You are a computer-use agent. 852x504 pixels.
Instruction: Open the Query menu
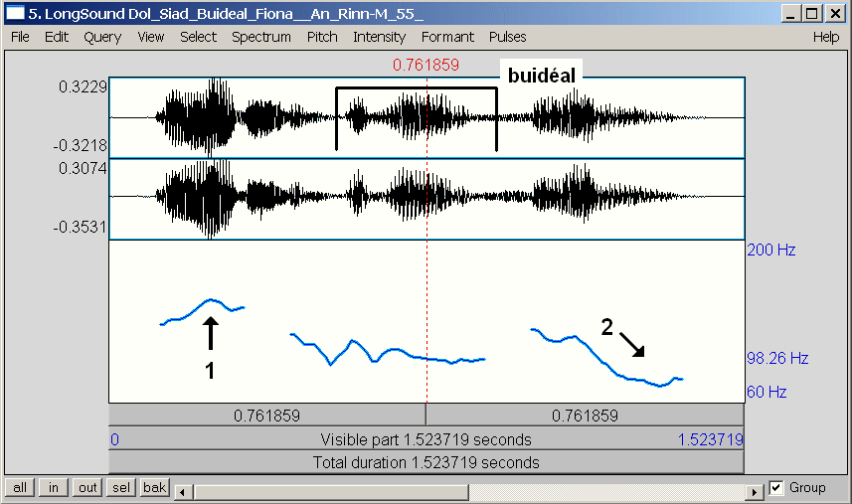click(102, 37)
